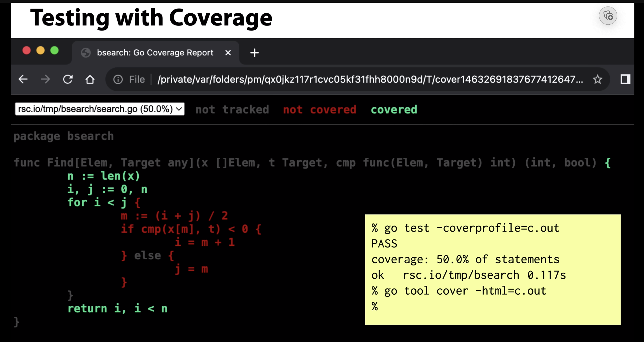Open the search.go (50.0%) file dropdown
The image size is (644, 342).
[100, 109]
